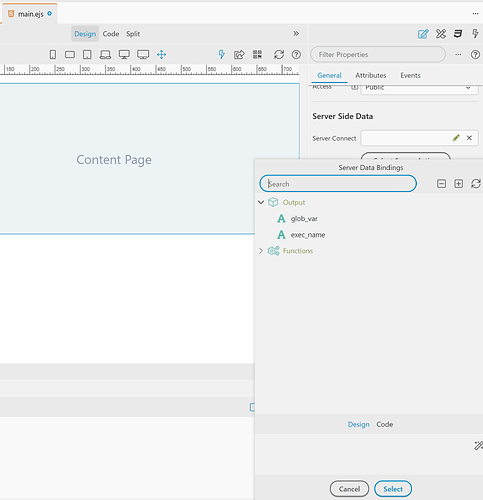Open the main.ejs file tab

click(x=30, y=14)
